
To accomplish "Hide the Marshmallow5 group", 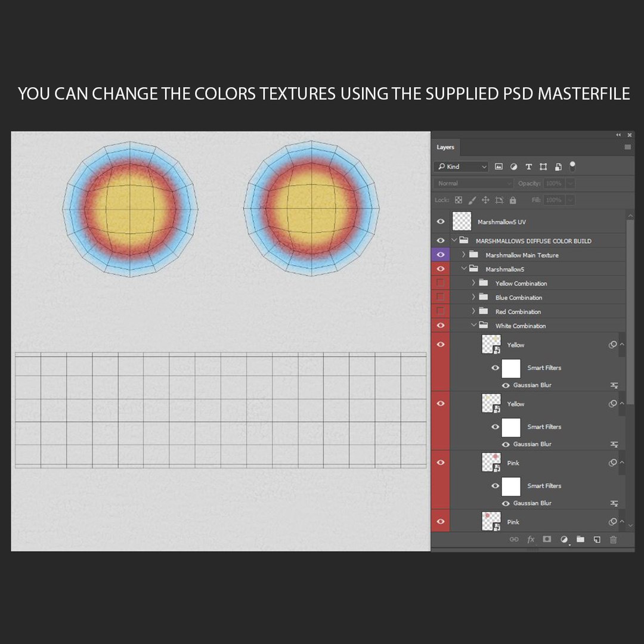I will coord(441,268).
